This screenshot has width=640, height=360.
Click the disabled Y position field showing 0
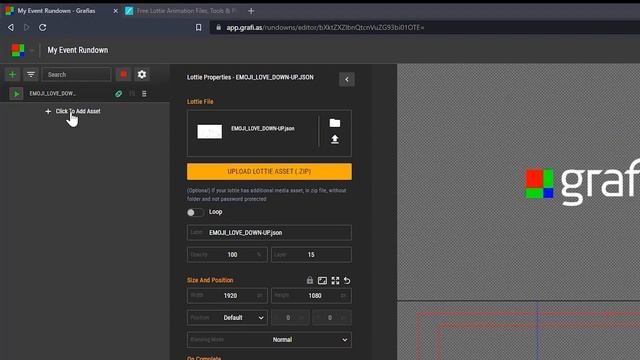click(332, 318)
